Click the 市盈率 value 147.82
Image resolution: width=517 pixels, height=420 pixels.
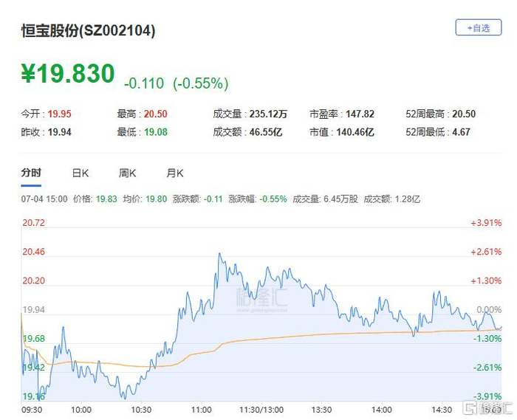pyautogui.click(x=360, y=114)
